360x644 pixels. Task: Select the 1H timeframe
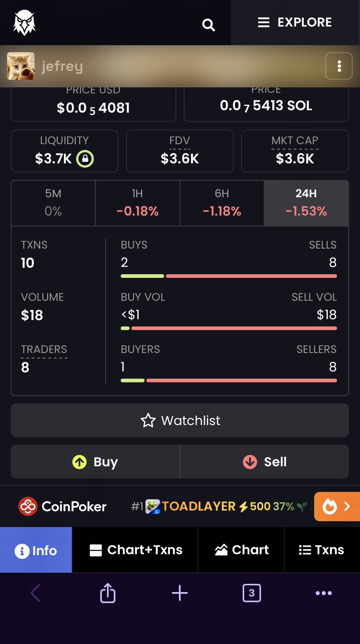(x=138, y=203)
